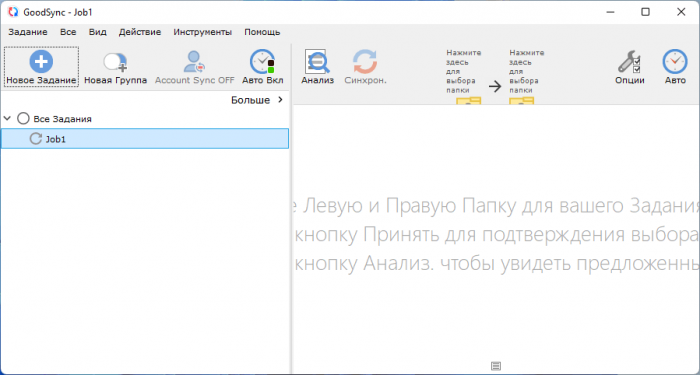Open the Задание menu
This screenshot has width=700, height=375.
[28, 32]
